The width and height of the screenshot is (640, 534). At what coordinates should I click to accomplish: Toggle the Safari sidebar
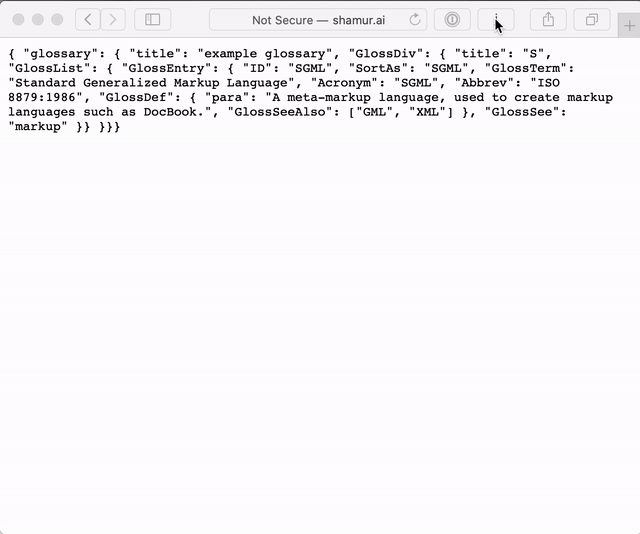point(153,20)
